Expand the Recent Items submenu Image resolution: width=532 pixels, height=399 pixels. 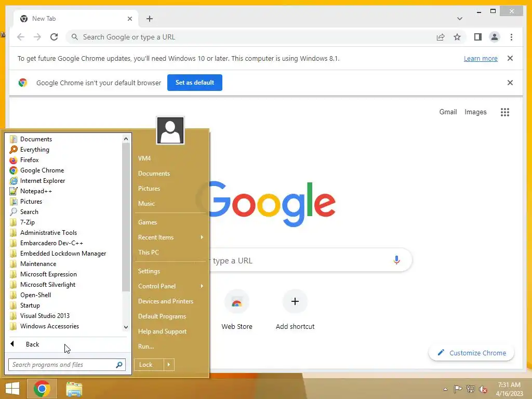click(x=170, y=237)
